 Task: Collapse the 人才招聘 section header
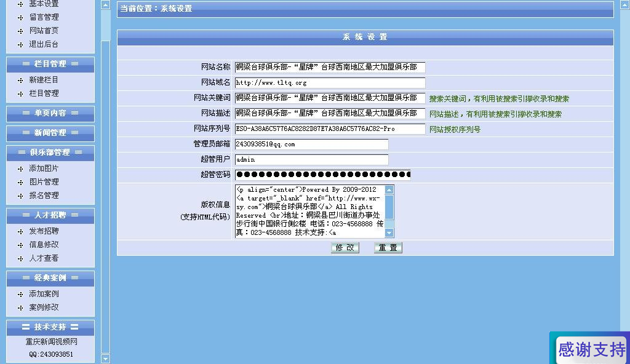[x=50, y=215]
